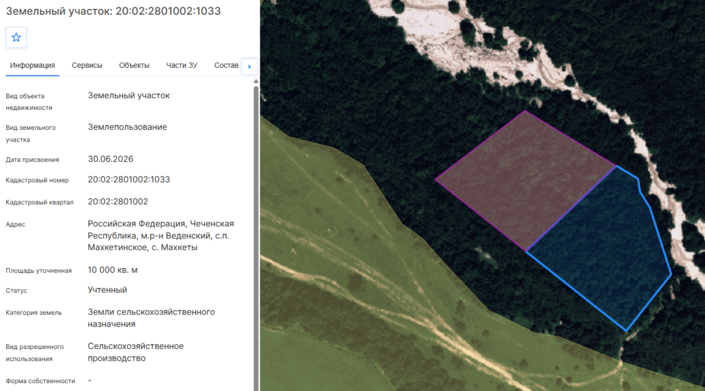
Task: Switch to the Сервисы tab
Action: (x=87, y=66)
